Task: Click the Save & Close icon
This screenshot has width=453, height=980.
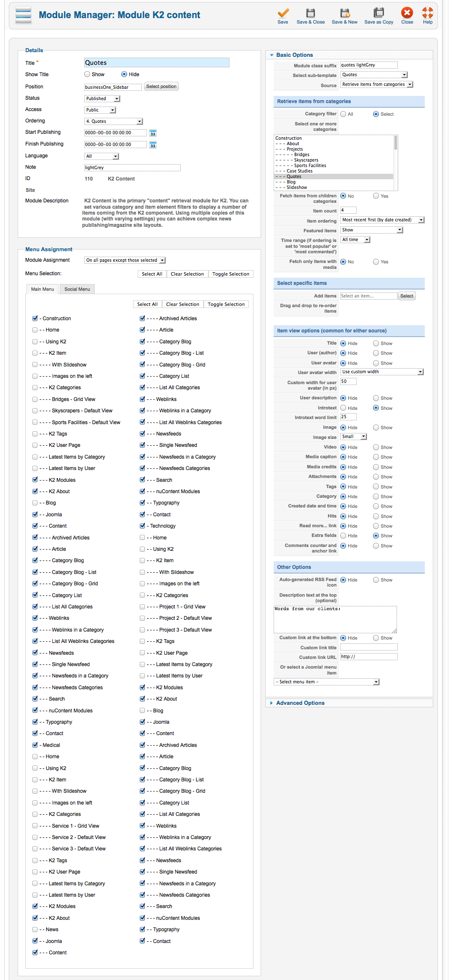Action: point(310,13)
